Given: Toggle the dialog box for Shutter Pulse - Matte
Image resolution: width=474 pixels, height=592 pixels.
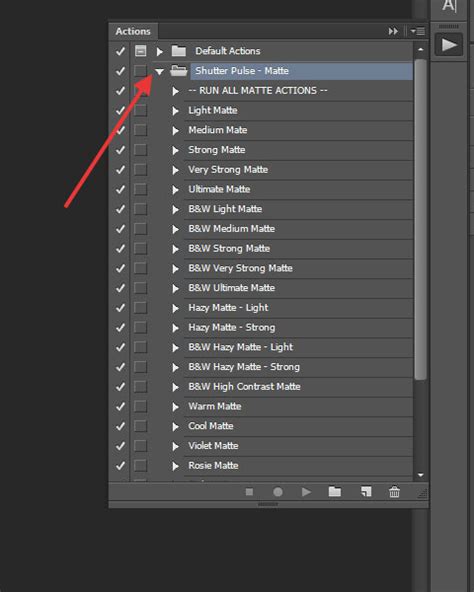Looking at the screenshot, I should pyautogui.click(x=141, y=71).
